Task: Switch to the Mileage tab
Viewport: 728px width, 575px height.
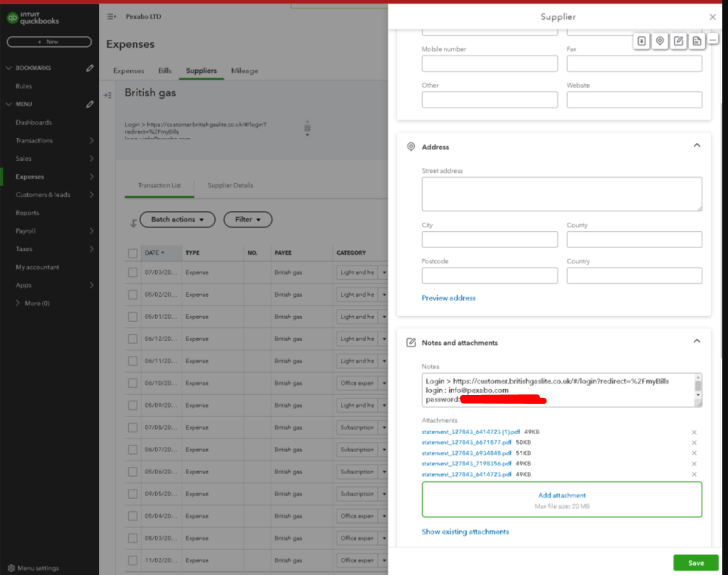Action: [x=244, y=70]
